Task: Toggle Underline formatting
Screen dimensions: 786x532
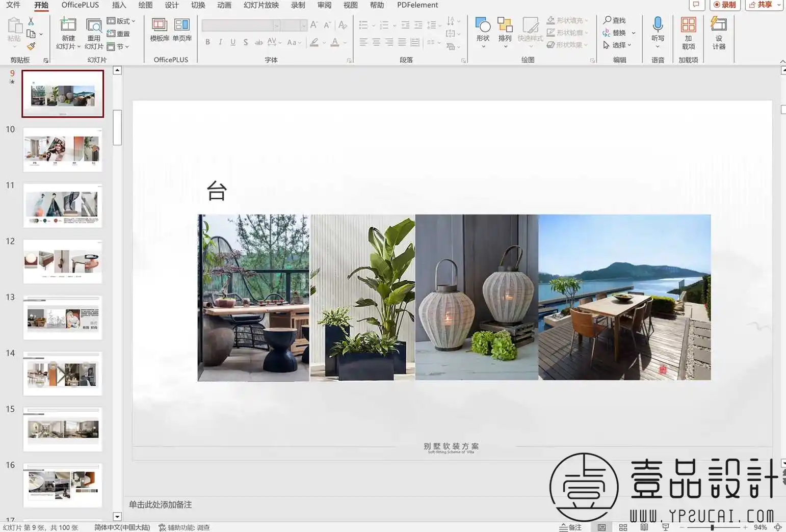Action: coord(233,42)
